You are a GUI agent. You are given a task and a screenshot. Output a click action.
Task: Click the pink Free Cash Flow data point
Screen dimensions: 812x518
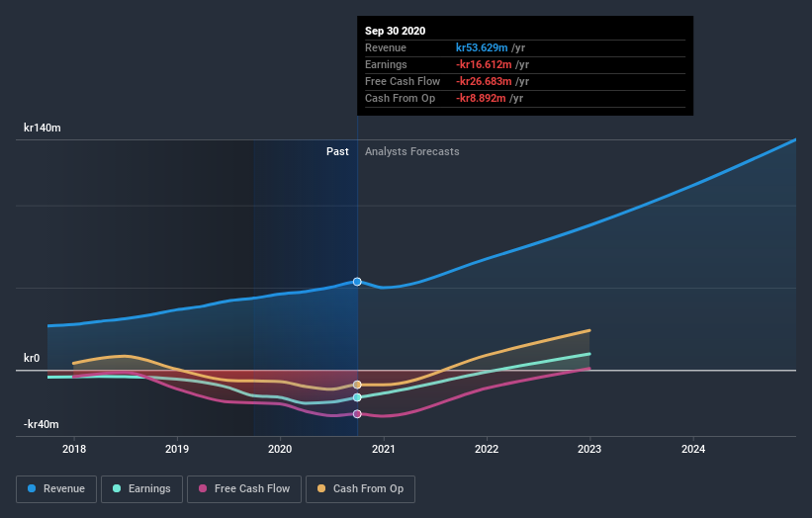[357, 414]
